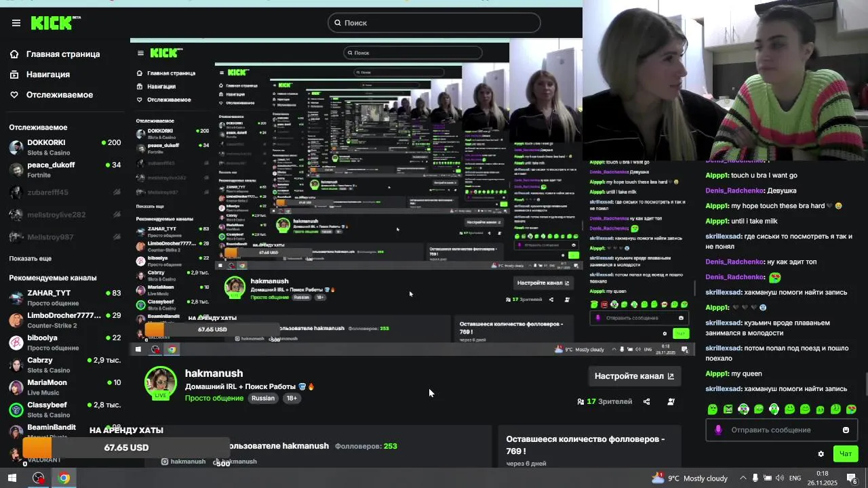Select the angry square-face green emote
Viewport: 868px width, 488px height.
728,409
